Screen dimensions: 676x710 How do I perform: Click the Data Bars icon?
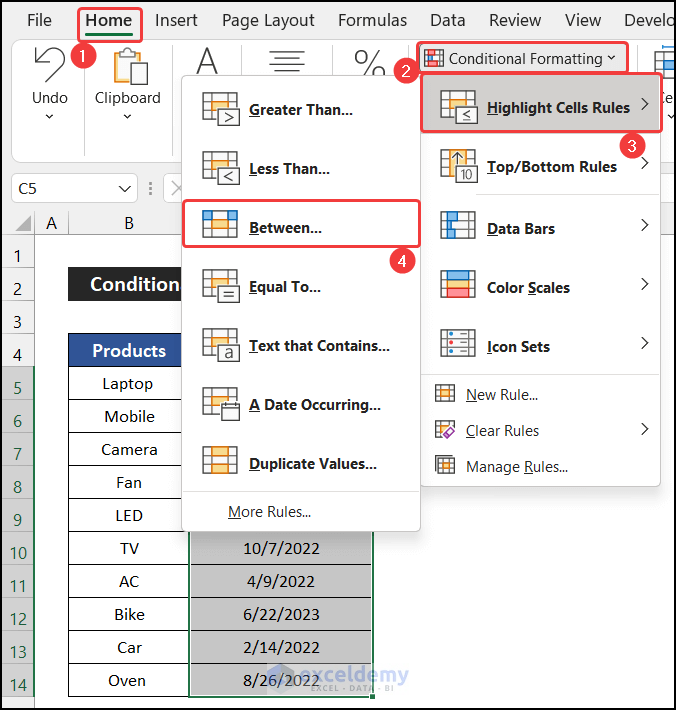pyautogui.click(x=458, y=225)
